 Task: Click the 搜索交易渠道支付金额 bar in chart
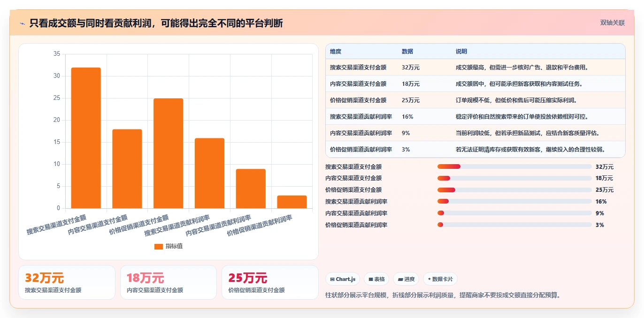[x=86, y=138]
